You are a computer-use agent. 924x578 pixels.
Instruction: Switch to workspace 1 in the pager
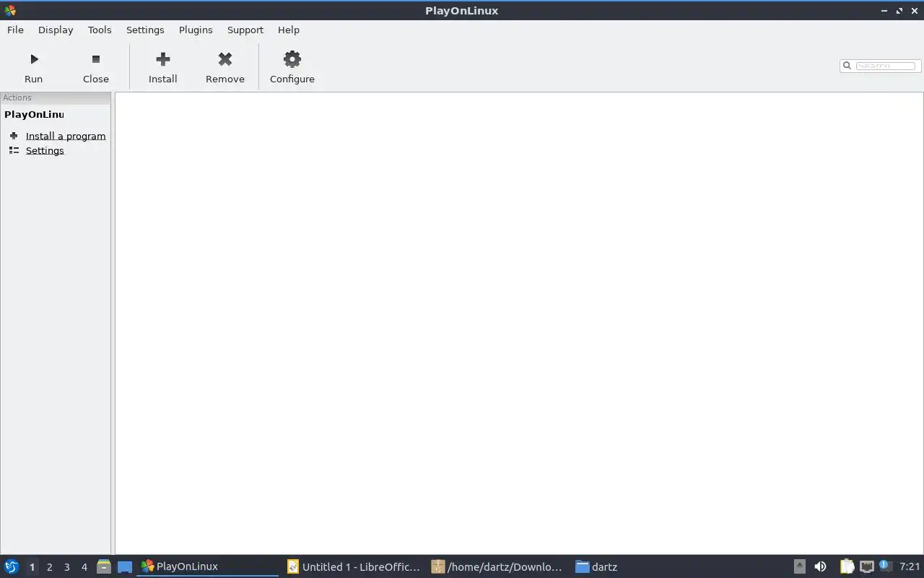(x=32, y=567)
